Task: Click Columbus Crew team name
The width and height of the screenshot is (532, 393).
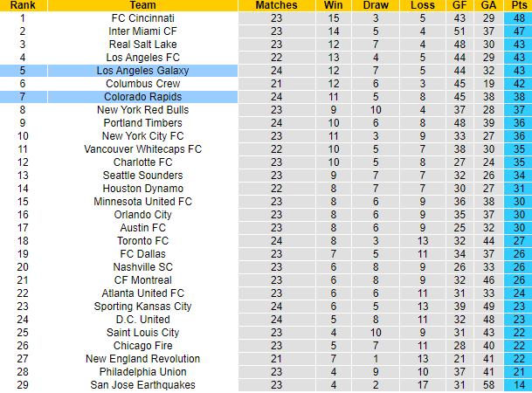Action: [142, 83]
